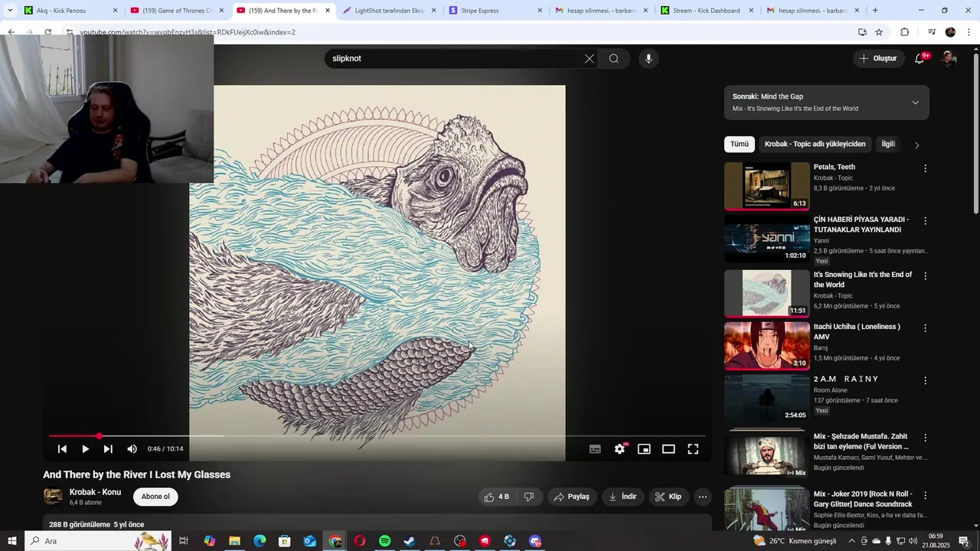Play the video with the play button
980x551 pixels.
[85, 449]
